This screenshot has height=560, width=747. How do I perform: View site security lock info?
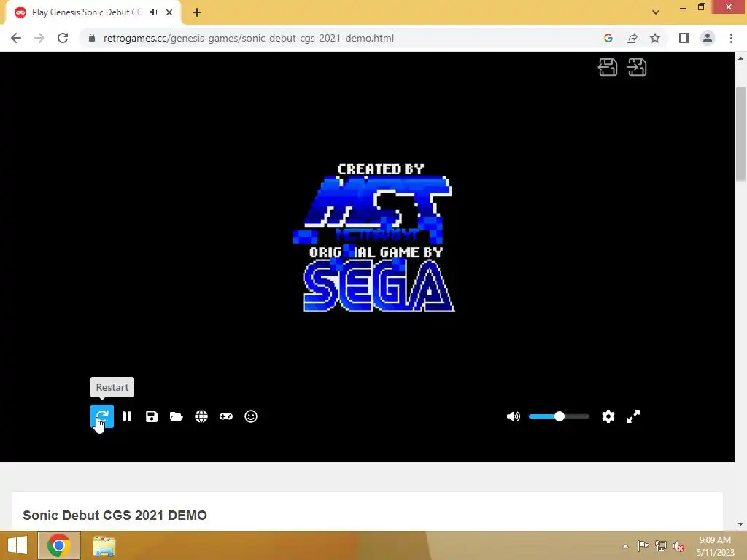pyautogui.click(x=92, y=38)
